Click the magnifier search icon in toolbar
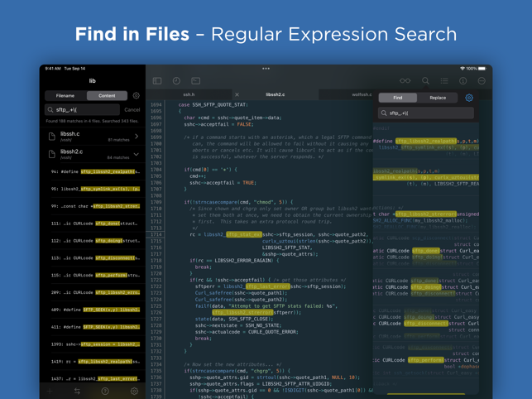Screen dimensions: 532x399 point(425,81)
